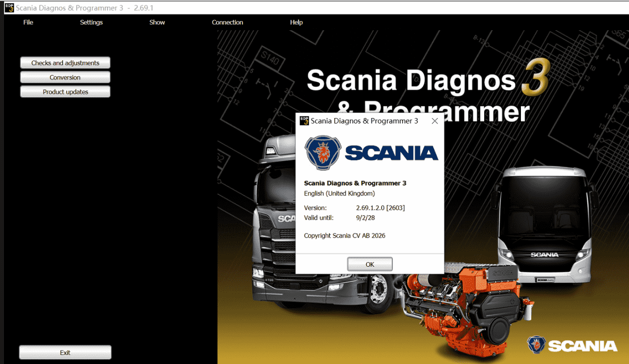
Task: Open the Help menu
Action: (296, 22)
